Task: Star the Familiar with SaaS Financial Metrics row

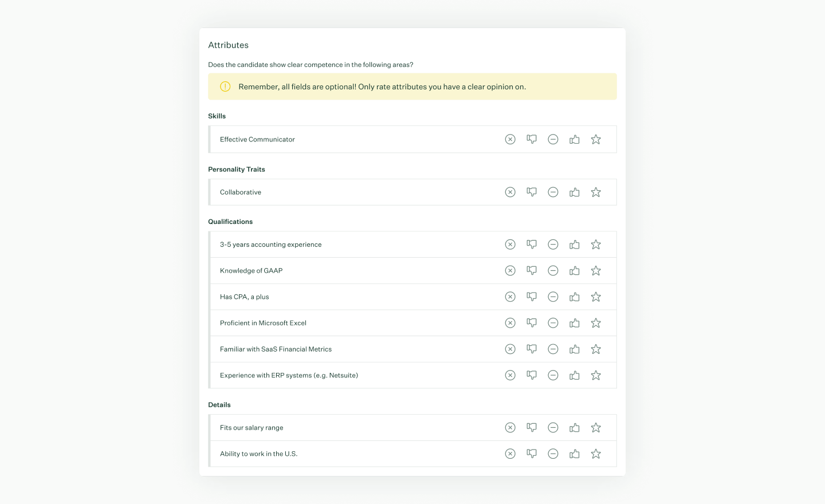Action: (x=596, y=349)
